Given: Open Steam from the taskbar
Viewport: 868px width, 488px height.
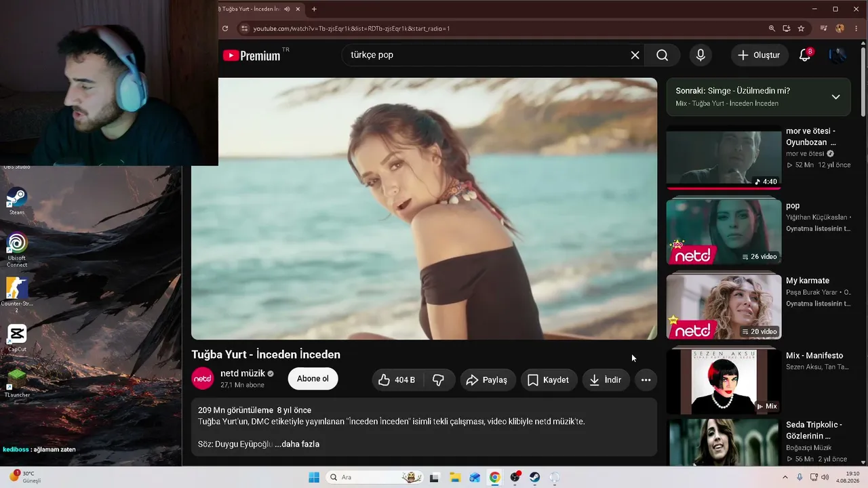Looking at the screenshot, I should (535, 477).
